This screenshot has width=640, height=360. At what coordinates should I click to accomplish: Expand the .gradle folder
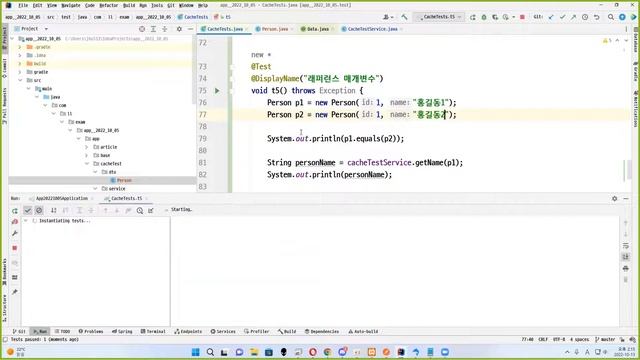pyautogui.click(x=19, y=47)
